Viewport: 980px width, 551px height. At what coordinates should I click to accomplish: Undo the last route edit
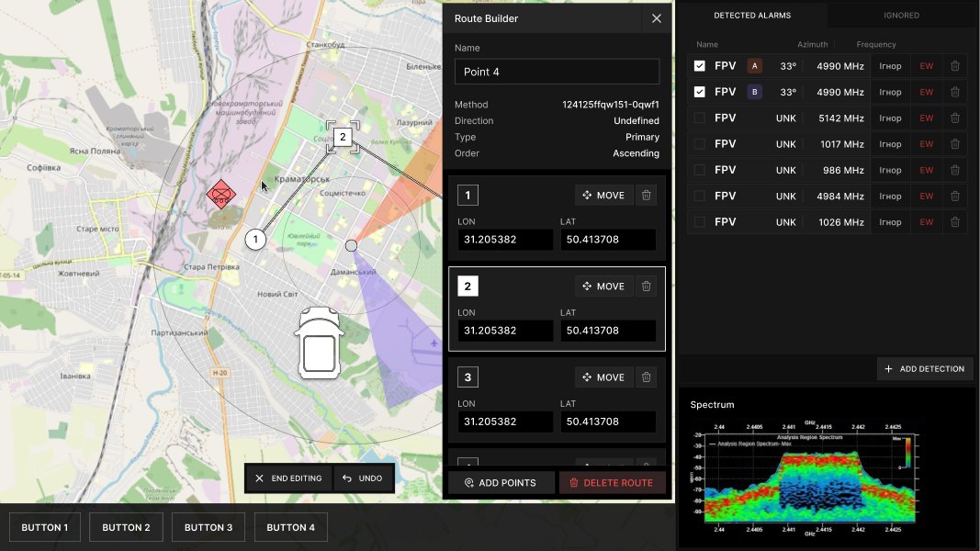[363, 478]
